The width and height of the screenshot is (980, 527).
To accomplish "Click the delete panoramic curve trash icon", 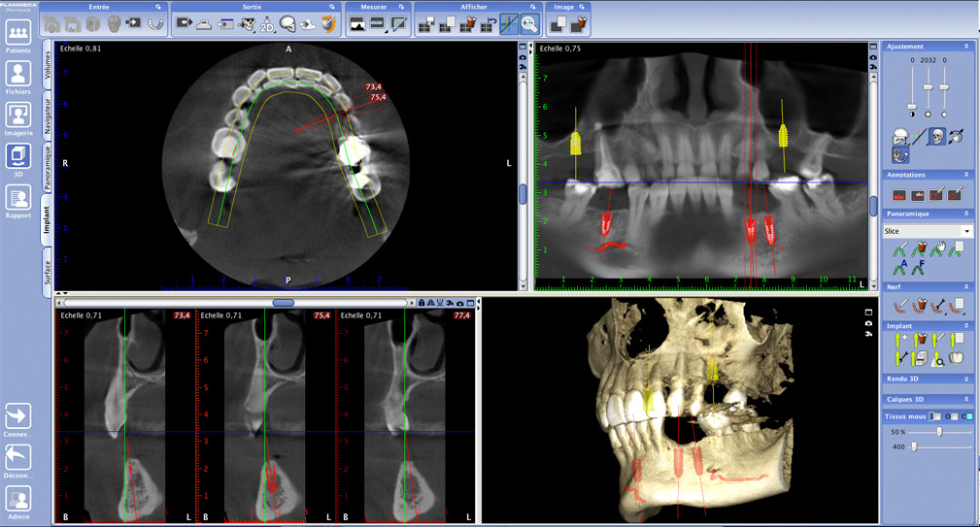I will [x=918, y=250].
